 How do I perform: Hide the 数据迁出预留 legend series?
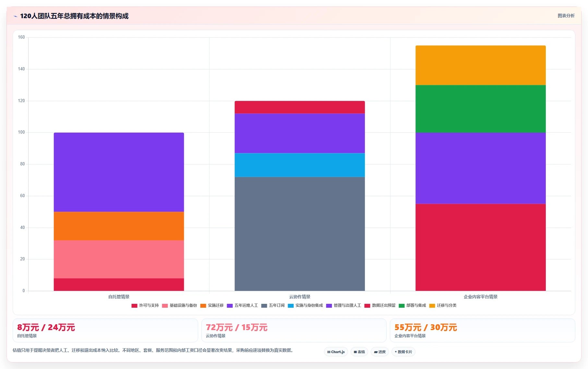pyautogui.click(x=380, y=305)
